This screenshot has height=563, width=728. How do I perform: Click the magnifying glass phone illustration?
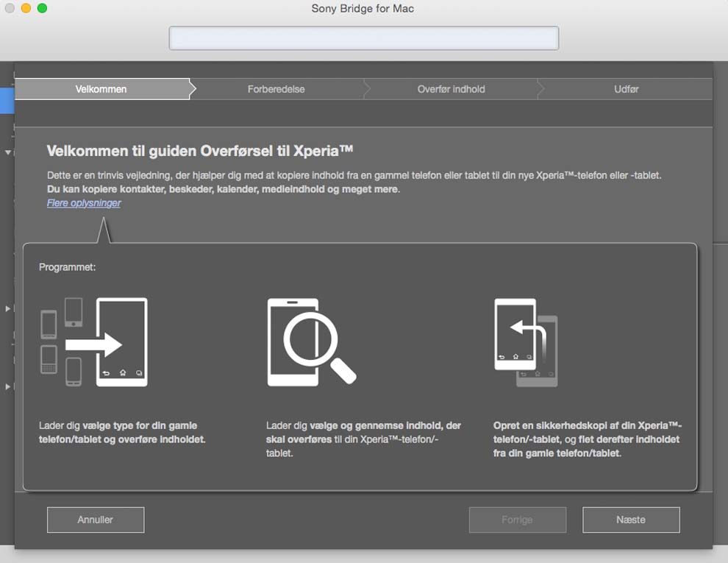click(x=312, y=342)
